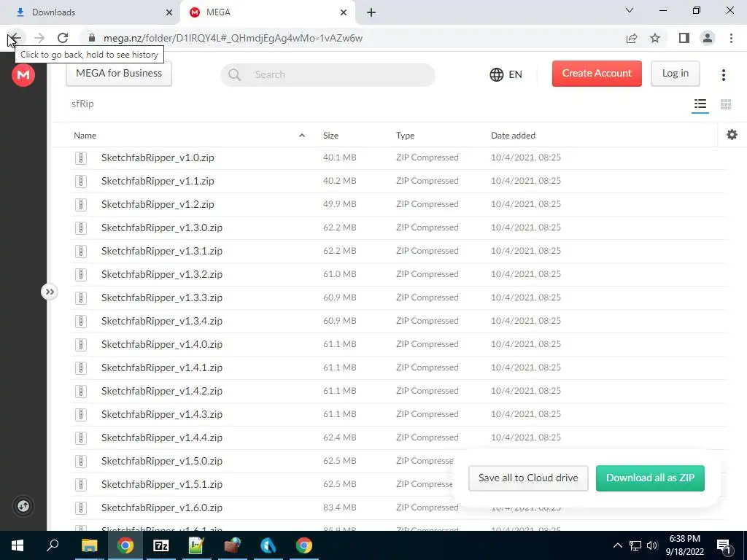Open the EN language selector
This screenshot has height=560, width=747.
[506, 75]
